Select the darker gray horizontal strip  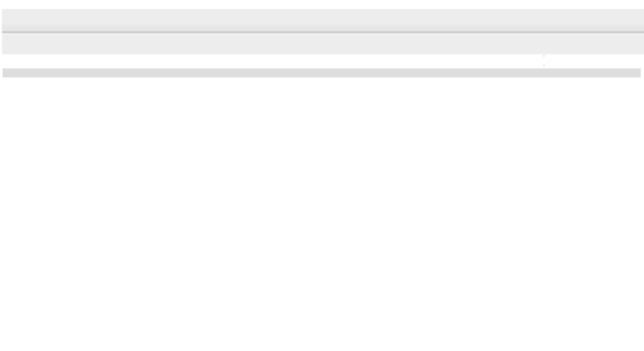[x=322, y=73]
